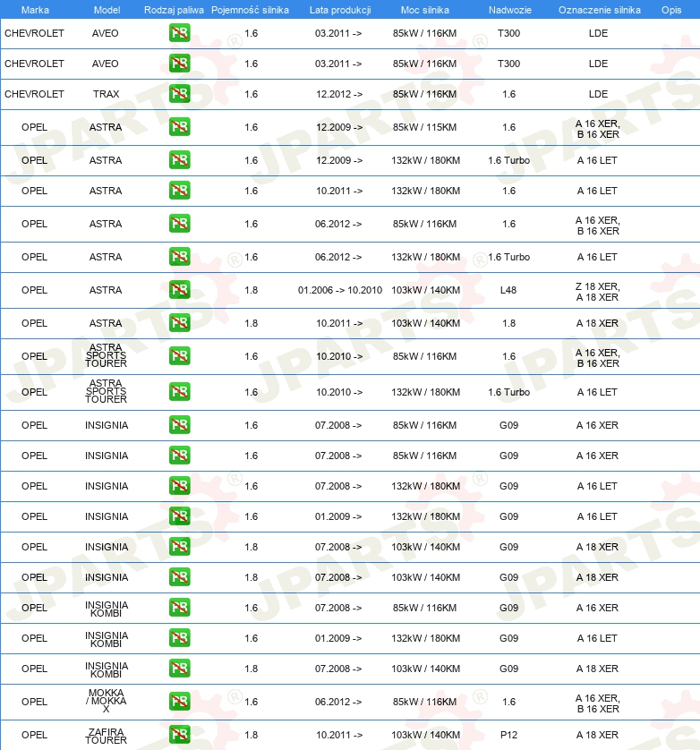Click the Model column header
The height and width of the screenshot is (750, 700).
click(107, 10)
